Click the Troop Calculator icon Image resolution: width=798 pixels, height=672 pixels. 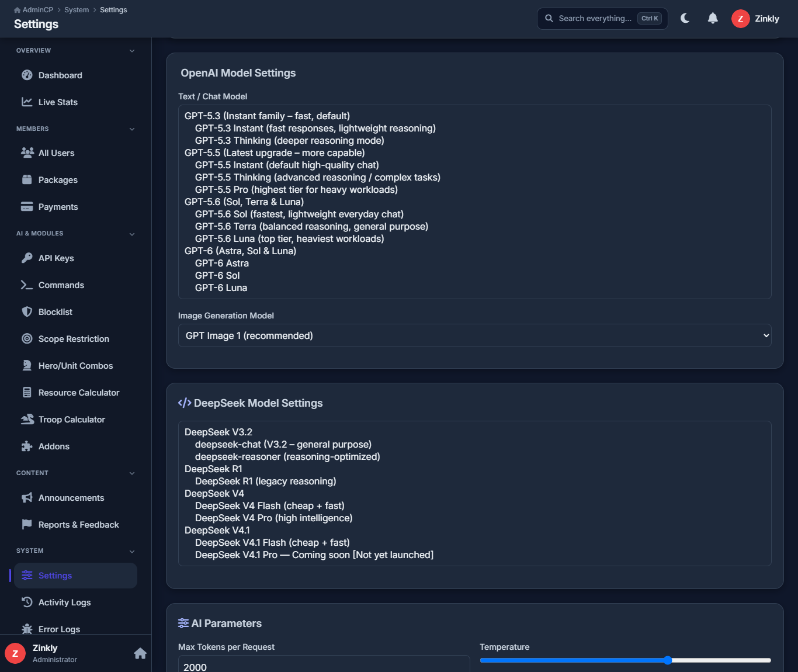(27, 419)
